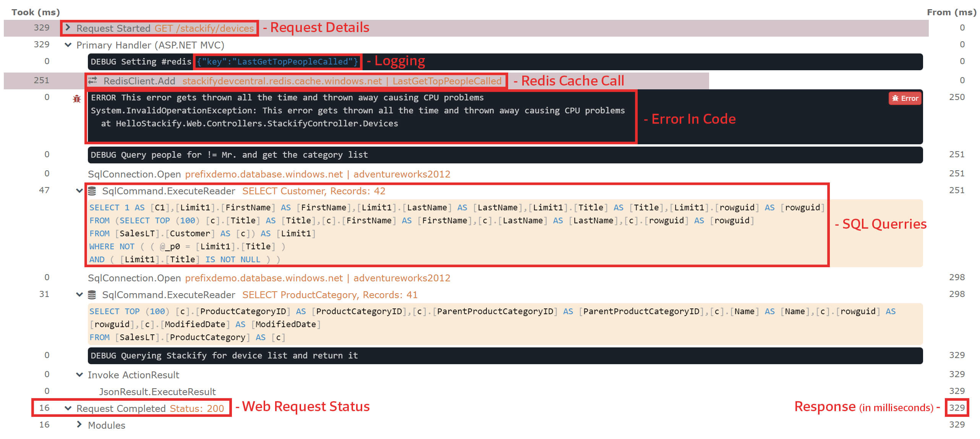Click the 'From (ms)' column header
The width and height of the screenshot is (980, 439).
tap(951, 12)
